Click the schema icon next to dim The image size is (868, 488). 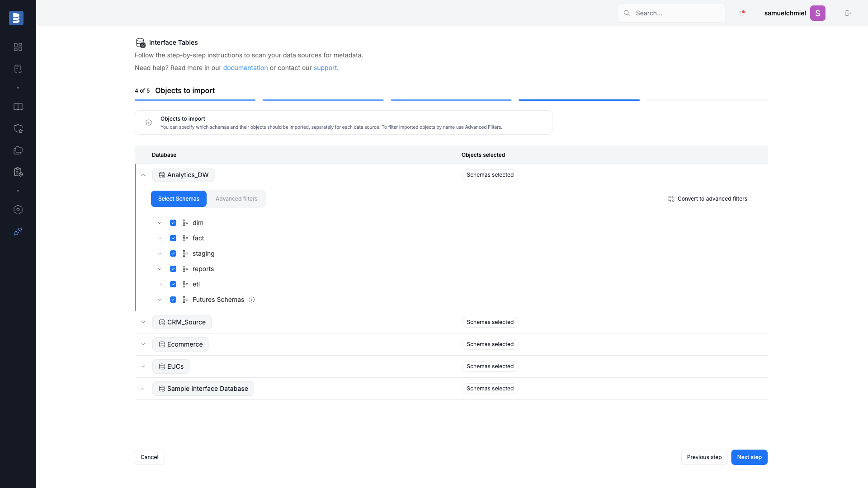185,223
